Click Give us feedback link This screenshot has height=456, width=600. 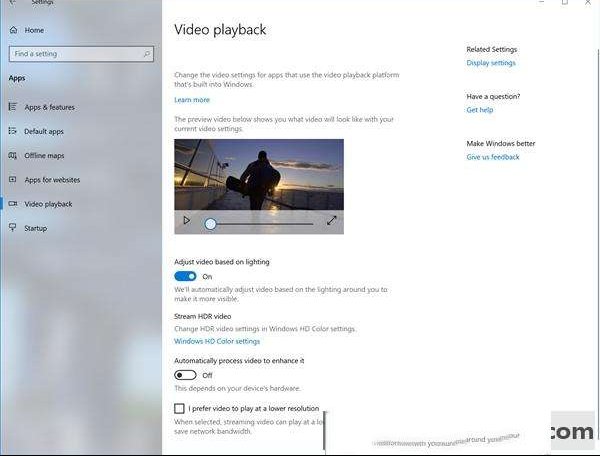493,157
